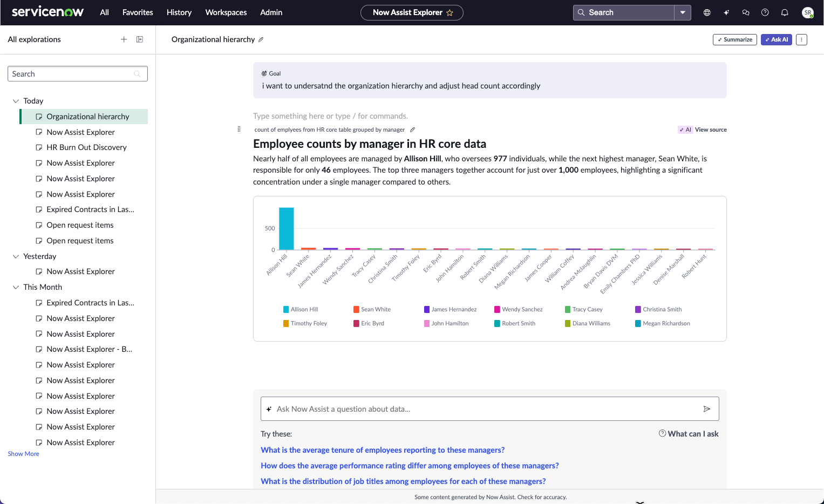The image size is (824, 504).
Task: Click the Now Assist Explorer header pill
Action: (x=412, y=12)
